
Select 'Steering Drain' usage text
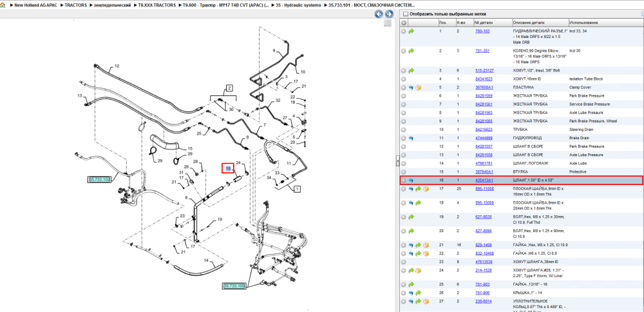580,130
